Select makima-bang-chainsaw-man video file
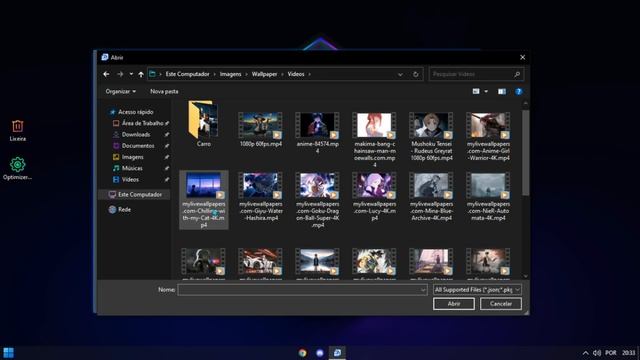Screen dimensions: 640x360 (375, 140)
